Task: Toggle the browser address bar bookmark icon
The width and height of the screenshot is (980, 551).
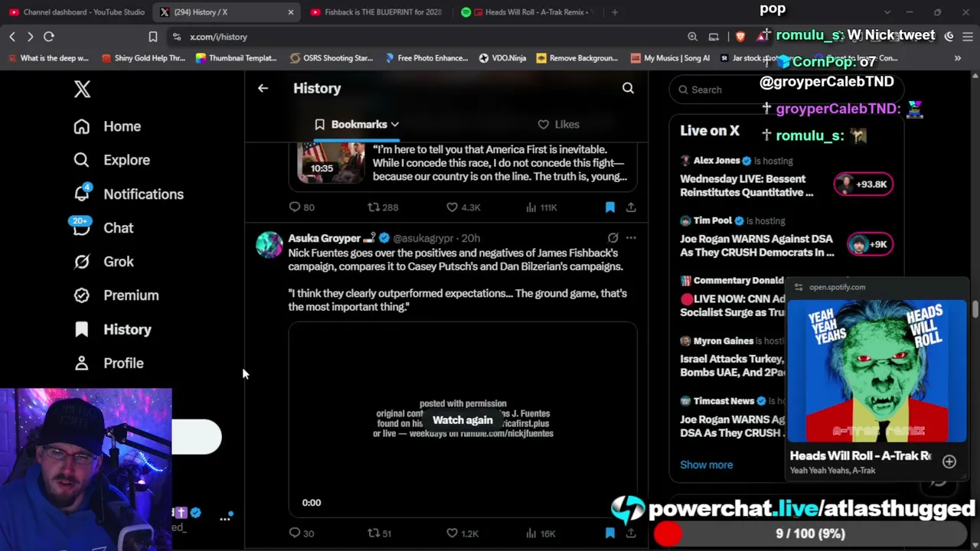Action: tap(153, 37)
